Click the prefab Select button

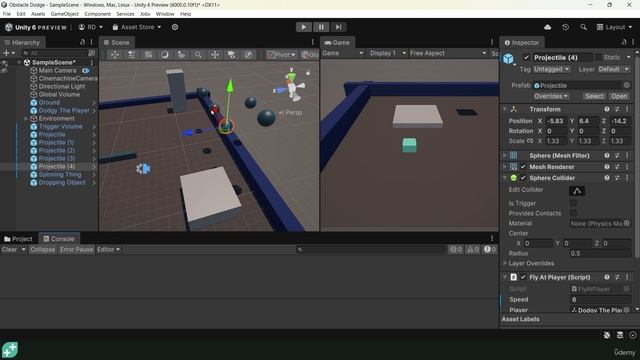point(594,96)
